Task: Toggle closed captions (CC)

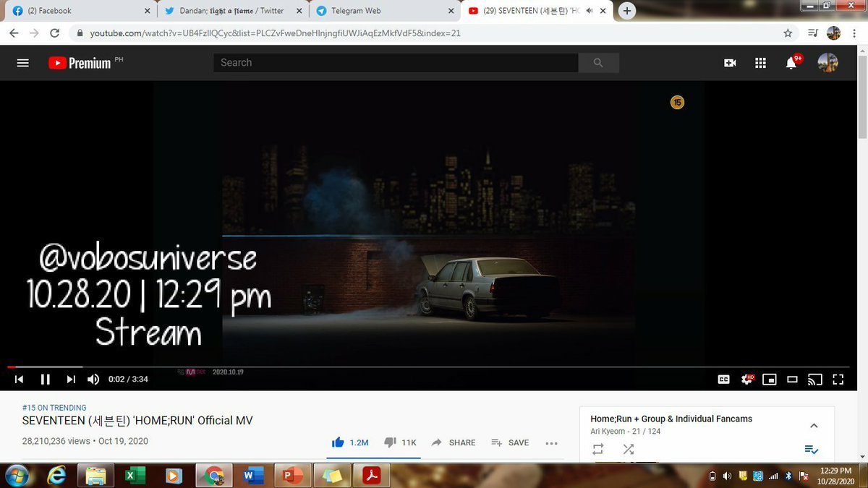Action: [x=723, y=379]
